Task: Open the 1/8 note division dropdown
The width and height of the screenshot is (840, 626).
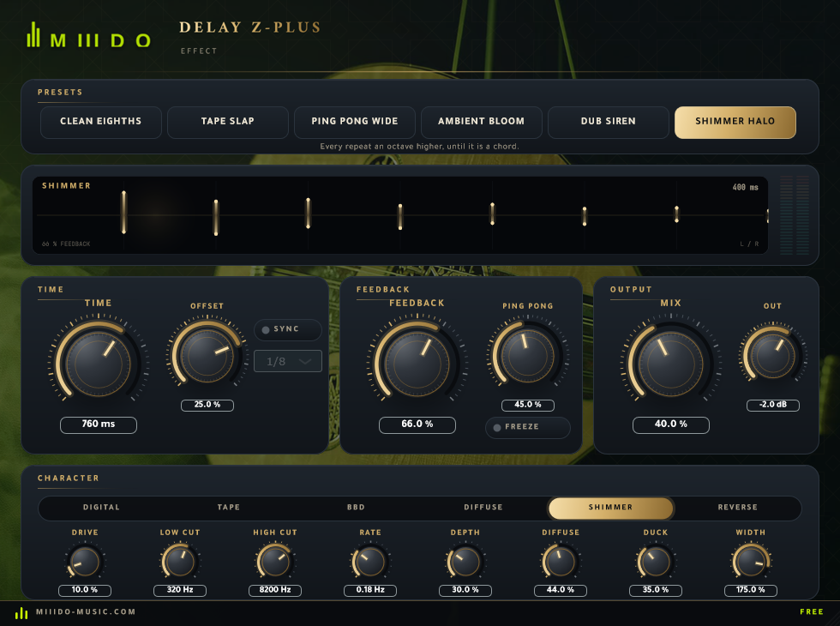Action: coord(288,361)
